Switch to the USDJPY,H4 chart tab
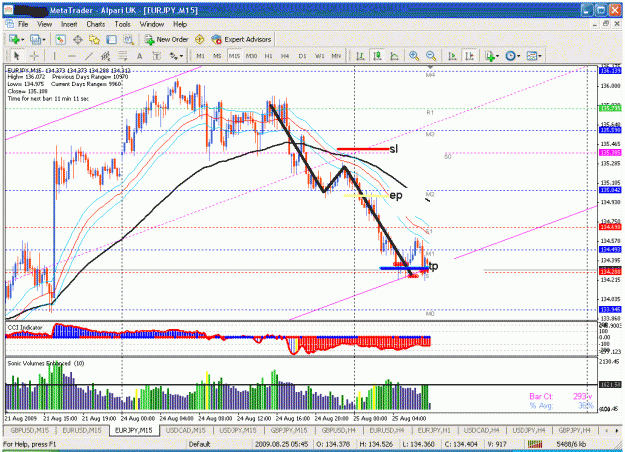This screenshot has width=625, height=452. click(529, 430)
